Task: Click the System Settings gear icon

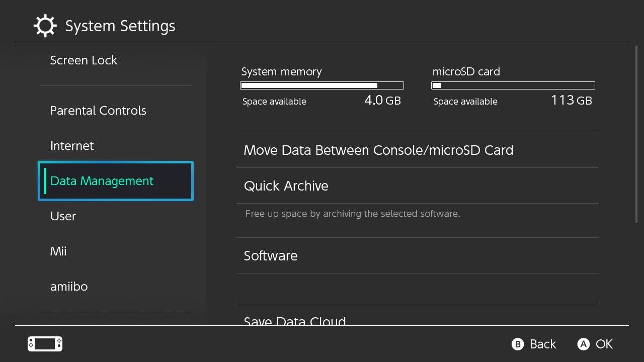Action: (45, 26)
